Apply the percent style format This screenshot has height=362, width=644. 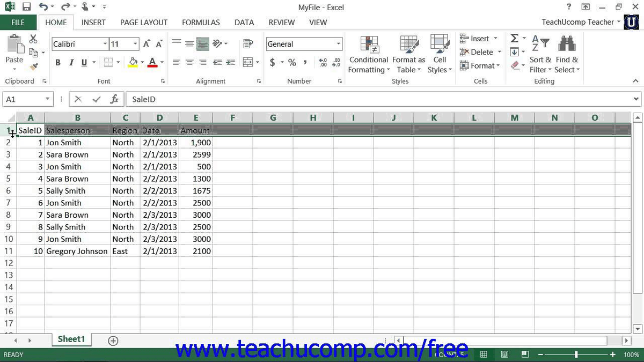[292, 62]
